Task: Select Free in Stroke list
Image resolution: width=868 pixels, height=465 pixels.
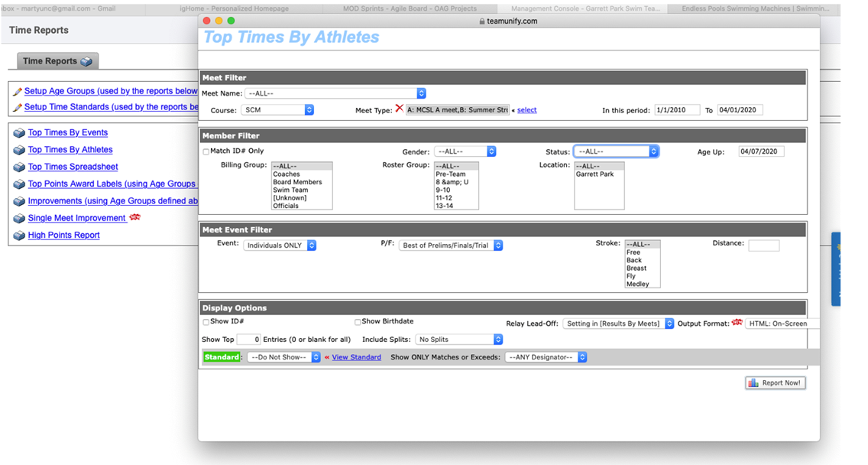Action: coord(642,252)
